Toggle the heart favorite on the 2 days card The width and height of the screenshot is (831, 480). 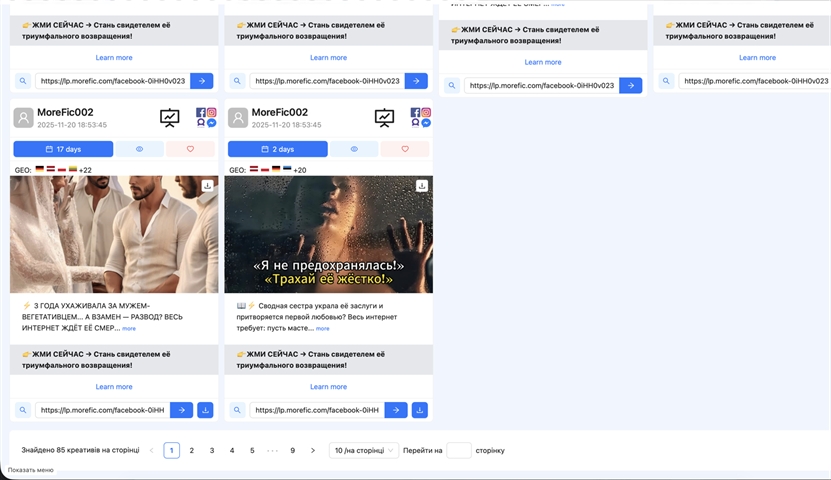pos(405,149)
